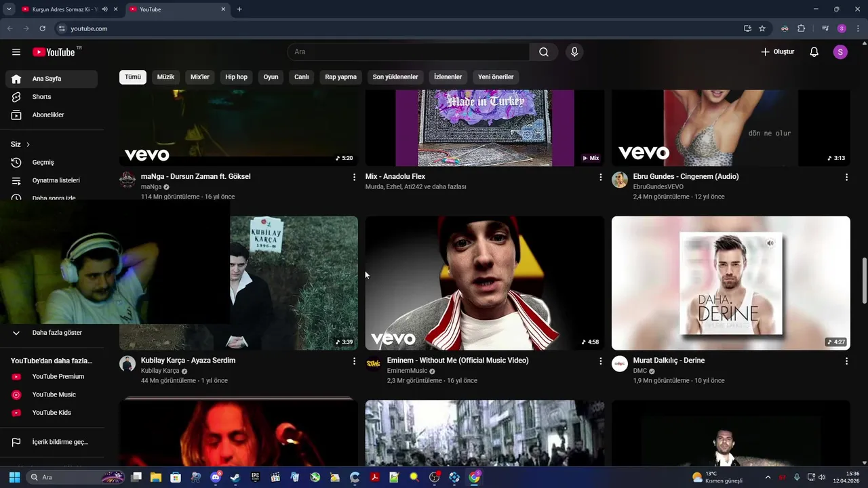The width and height of the screenshot is (868, 488).
Task: Open options menu for maNga Dursun Zaman
Action: (x=354, y=177)
